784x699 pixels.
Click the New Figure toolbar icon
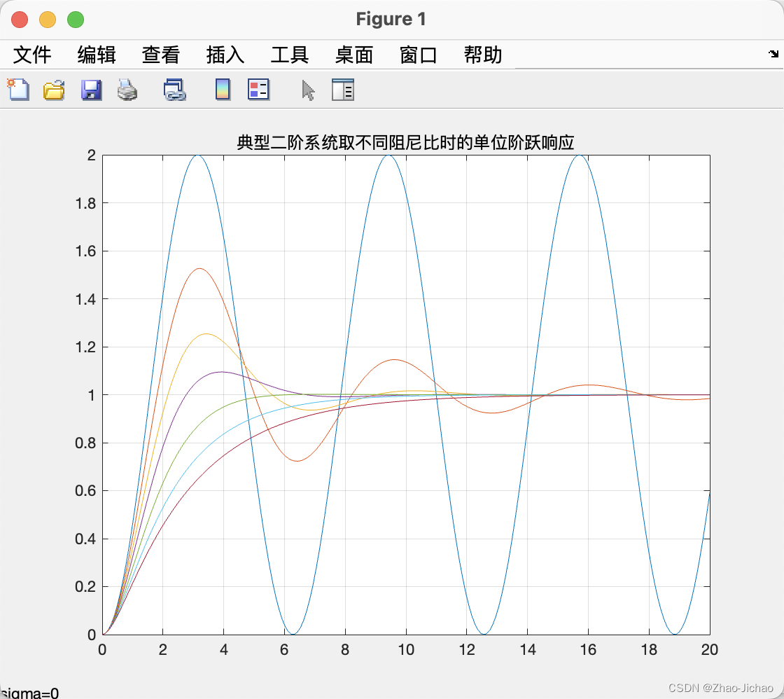point(18,90)
